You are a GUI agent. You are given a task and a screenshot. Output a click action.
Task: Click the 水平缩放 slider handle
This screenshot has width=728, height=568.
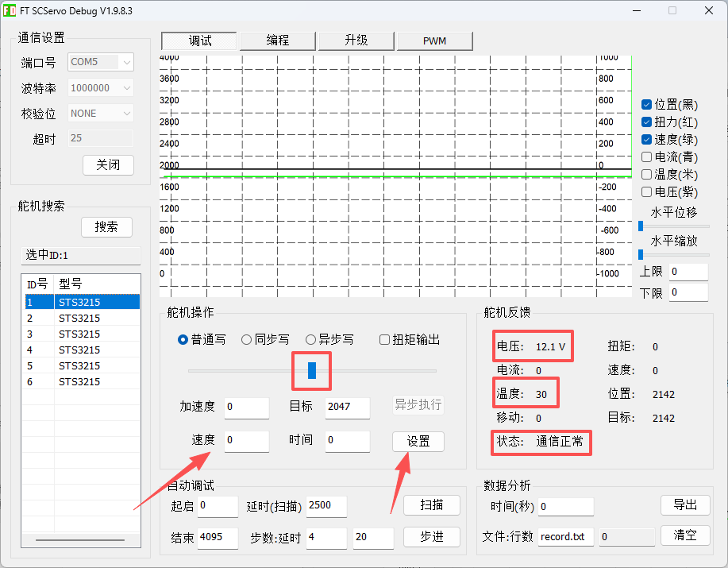click(641, 254)
